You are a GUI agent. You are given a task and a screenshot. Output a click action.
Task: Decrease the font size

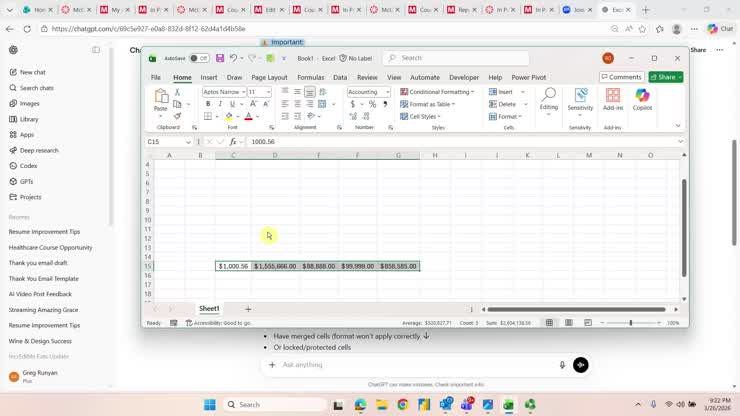coord(266,104)
